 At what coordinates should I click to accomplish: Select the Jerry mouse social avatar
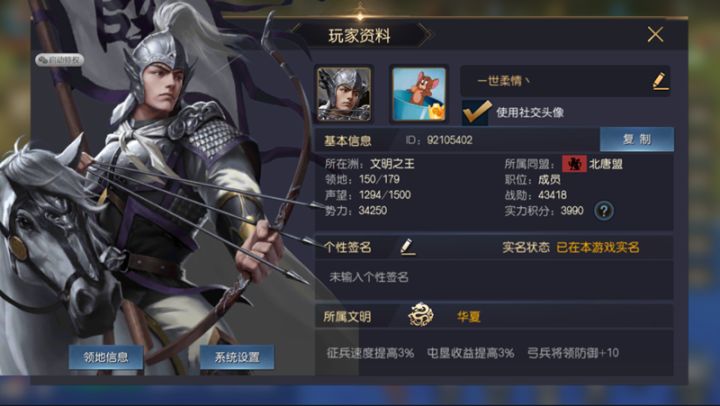[419, 94]
